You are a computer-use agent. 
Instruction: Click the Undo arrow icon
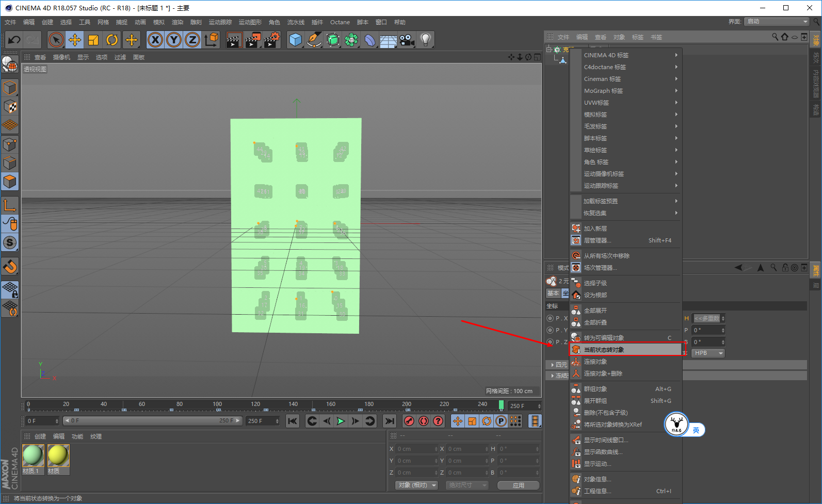[x=14, y=40]
